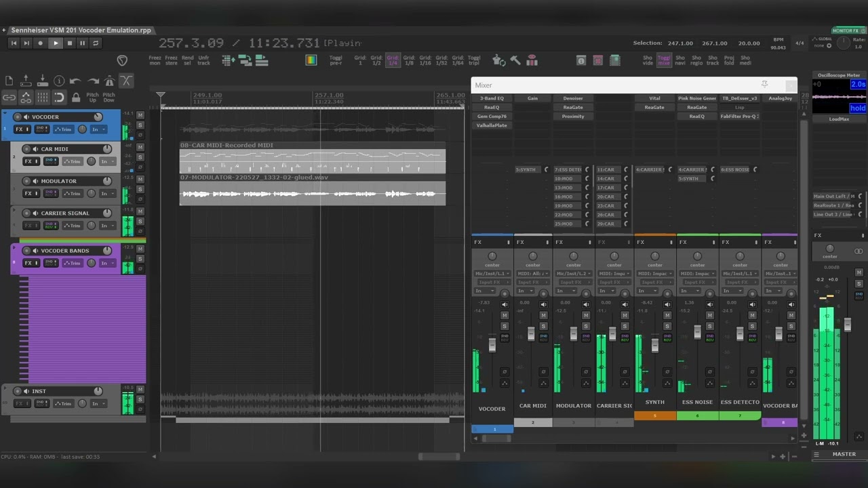
Task: Click the Trim button on VOCODER track
Action: coord(64,129)
